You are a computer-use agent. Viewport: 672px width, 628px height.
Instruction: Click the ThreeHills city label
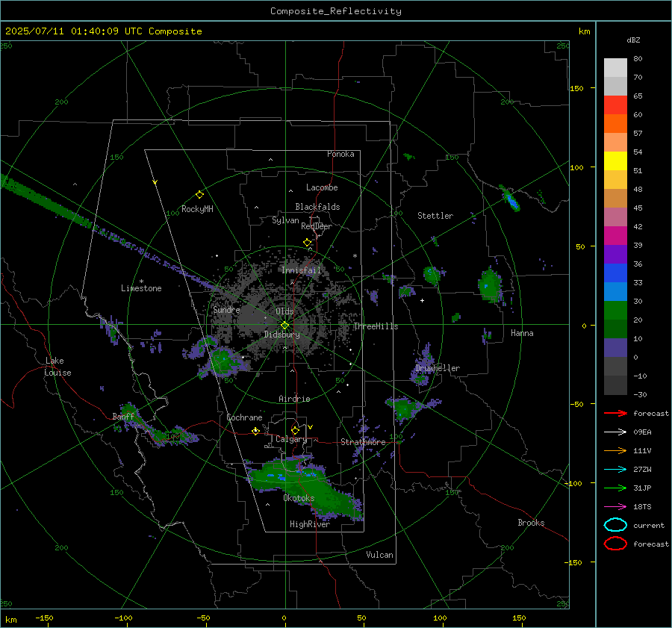[376, 326]
